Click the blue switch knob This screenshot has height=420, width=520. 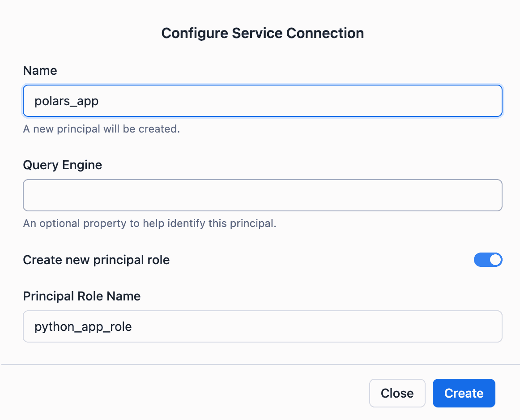pos(495,260)
